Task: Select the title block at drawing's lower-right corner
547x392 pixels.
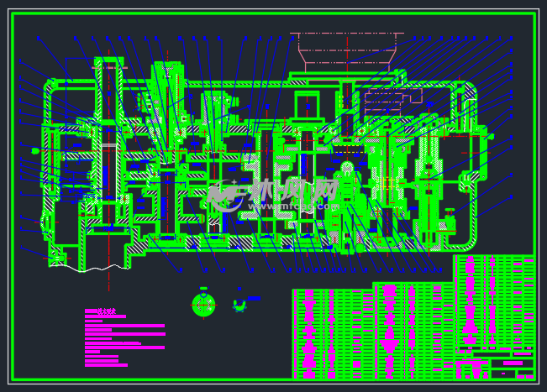Action: click(x=494, y=365)
